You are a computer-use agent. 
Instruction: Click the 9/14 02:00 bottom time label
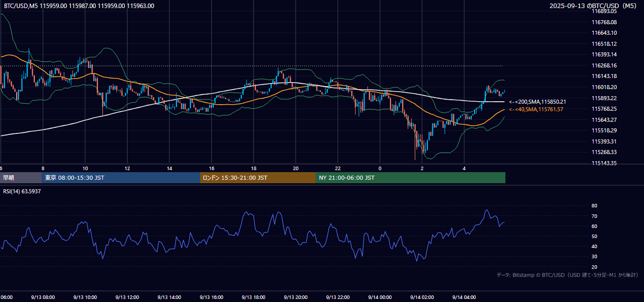(422, 297)
